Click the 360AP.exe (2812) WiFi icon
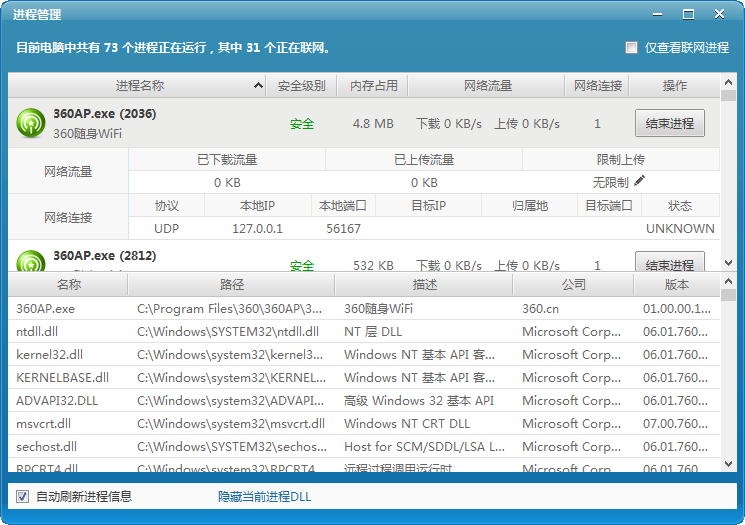The width and height of the screenshot is (745, 525). [31, 261]
